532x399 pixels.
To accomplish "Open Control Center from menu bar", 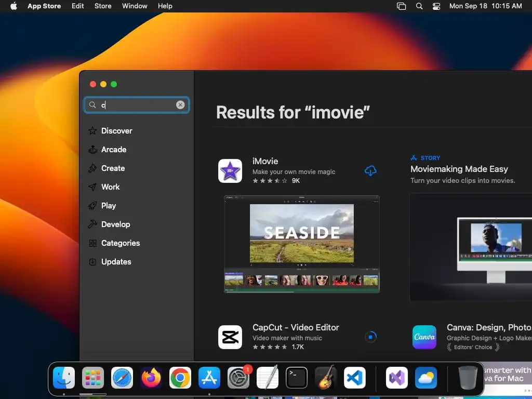I will [436, 6].
